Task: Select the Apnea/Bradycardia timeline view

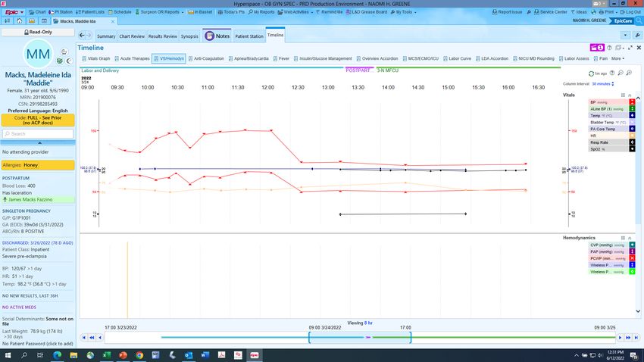Action: click(249, 58)
